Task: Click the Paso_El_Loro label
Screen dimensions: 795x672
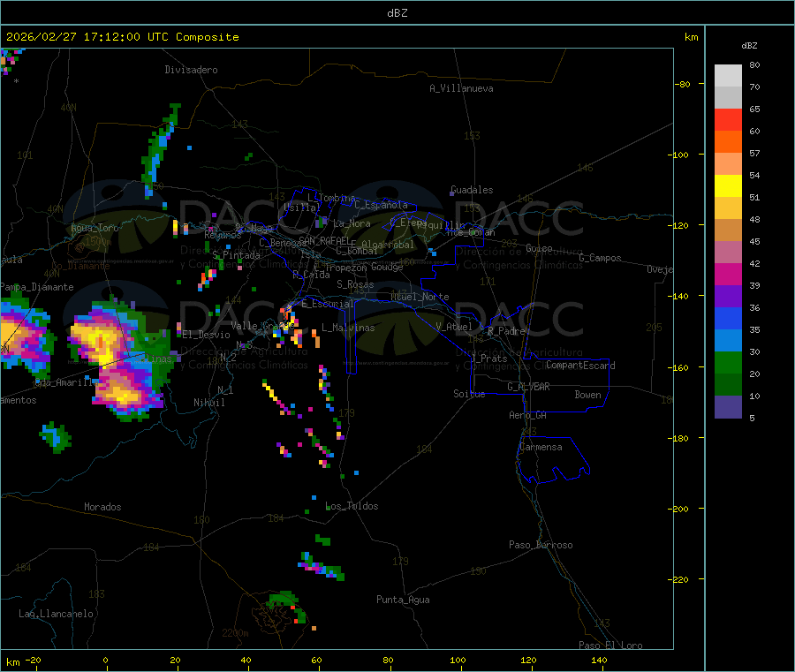Action: 610,646
